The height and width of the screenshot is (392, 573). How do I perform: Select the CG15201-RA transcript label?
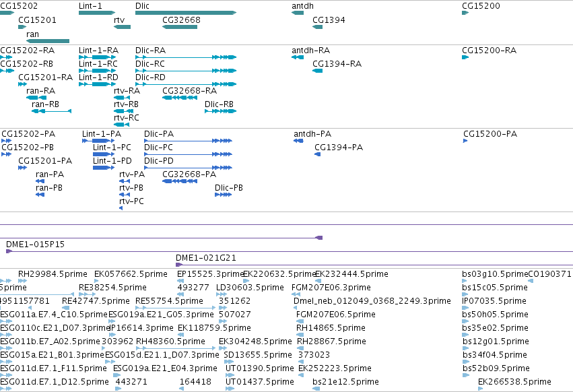[x=45, y=77]
